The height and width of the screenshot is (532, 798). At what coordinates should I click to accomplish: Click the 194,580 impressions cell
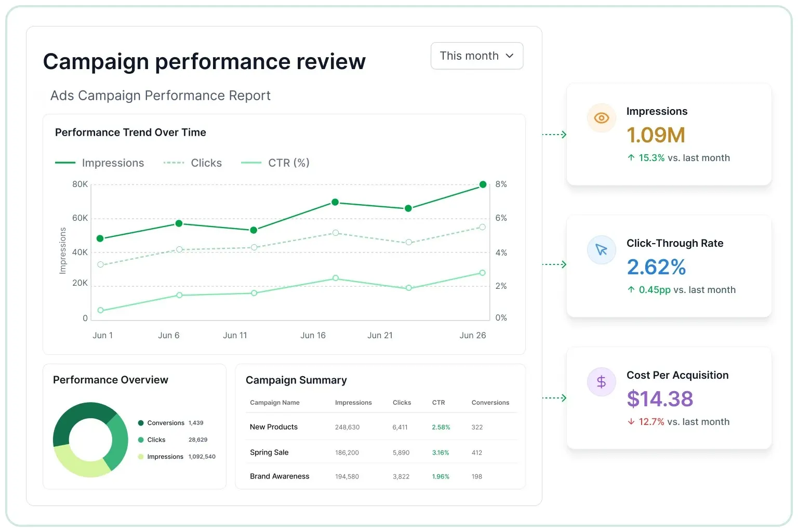(347, 476)
